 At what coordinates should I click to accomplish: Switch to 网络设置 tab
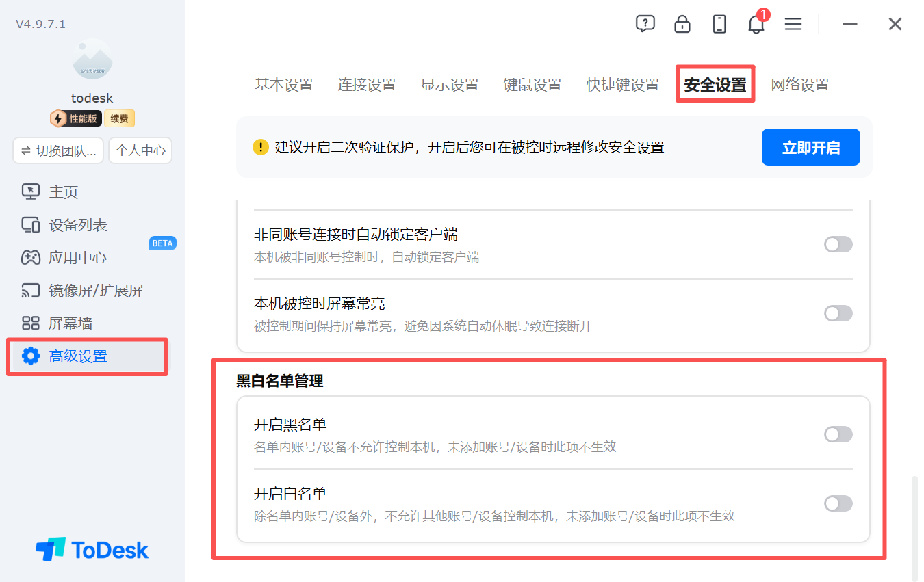[800, 85]
